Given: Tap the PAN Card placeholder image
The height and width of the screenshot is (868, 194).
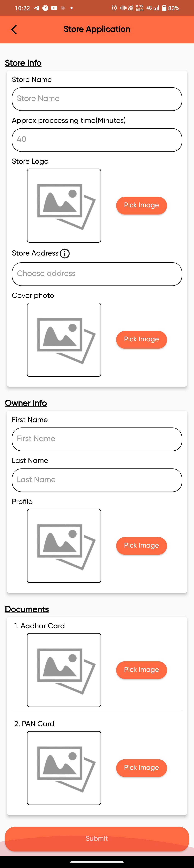Looking at the screenshot, I should point(64,768).
